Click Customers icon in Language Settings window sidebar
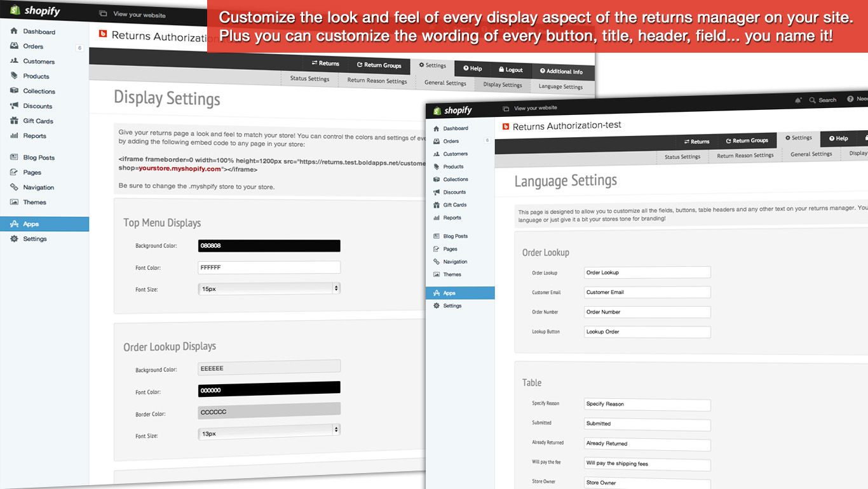 point(437,154)
